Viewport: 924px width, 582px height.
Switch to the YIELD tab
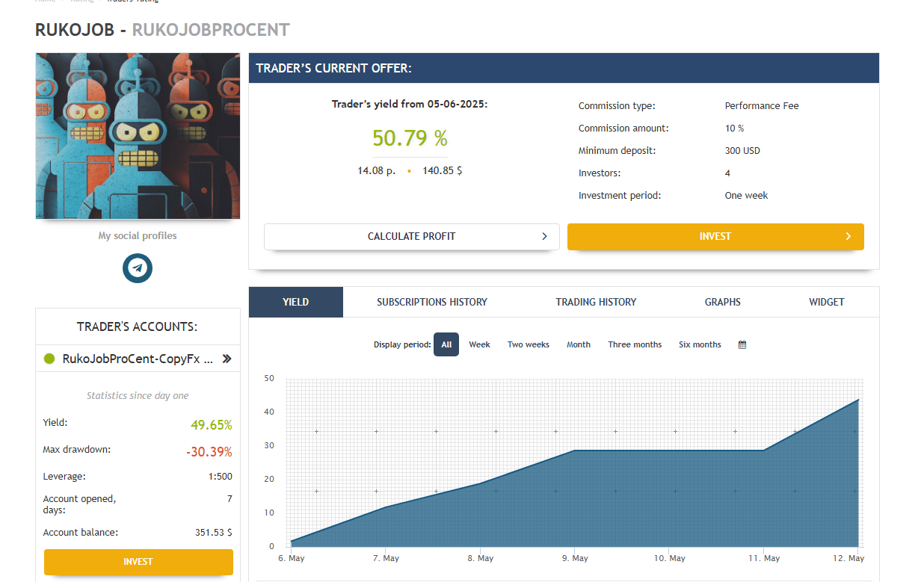pos(296,302)
